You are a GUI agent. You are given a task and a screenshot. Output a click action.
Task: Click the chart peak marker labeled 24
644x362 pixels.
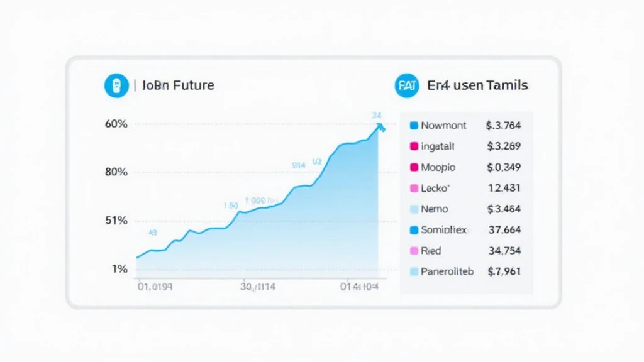tap(380, 126)
